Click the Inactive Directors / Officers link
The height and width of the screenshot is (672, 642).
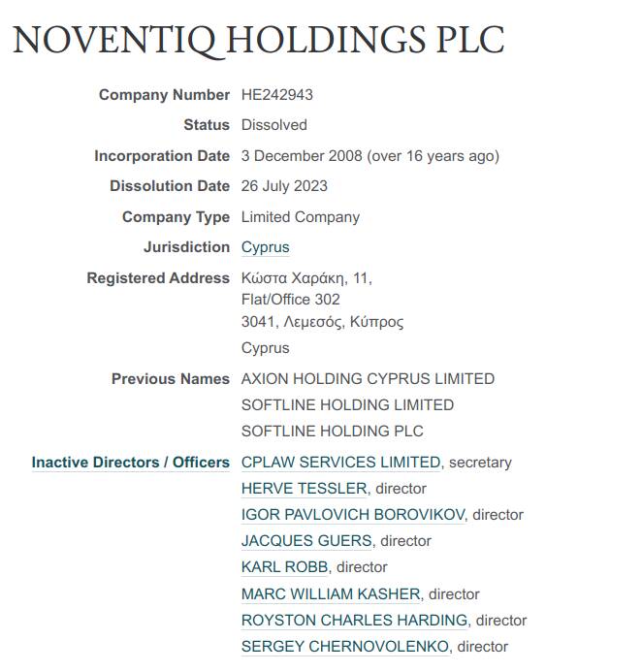pyautogui.click(x=130, y=463)
